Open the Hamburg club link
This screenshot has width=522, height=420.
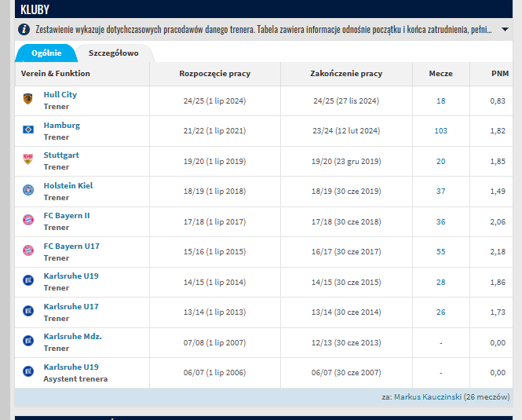click(x=62, y=126)
